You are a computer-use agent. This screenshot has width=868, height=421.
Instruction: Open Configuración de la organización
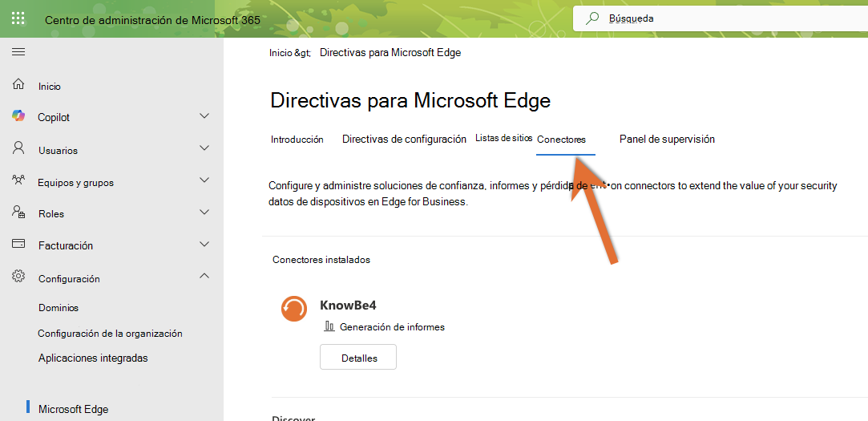coord(110,334)
